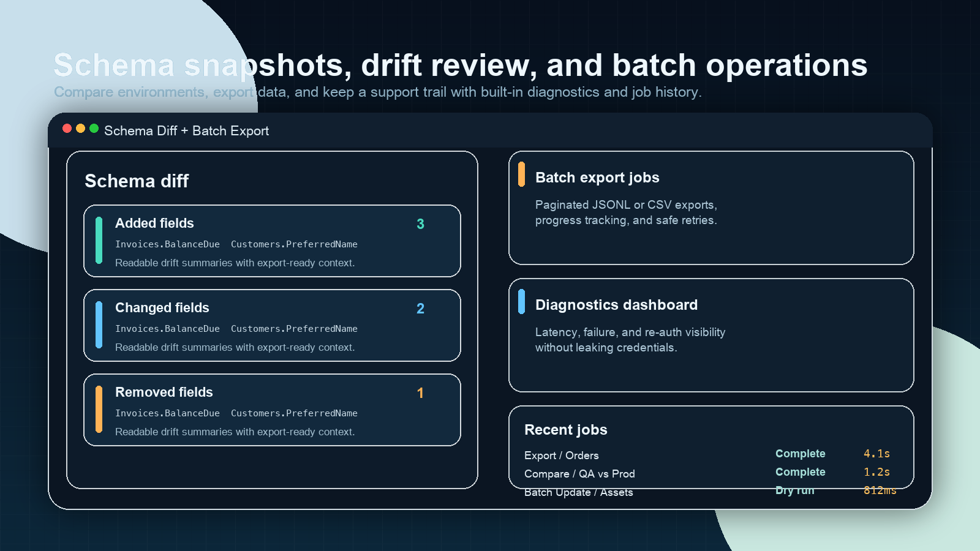
Task: Click the "Paginated JSONL or CSV exports" description
Action: [x=626, y=212]
